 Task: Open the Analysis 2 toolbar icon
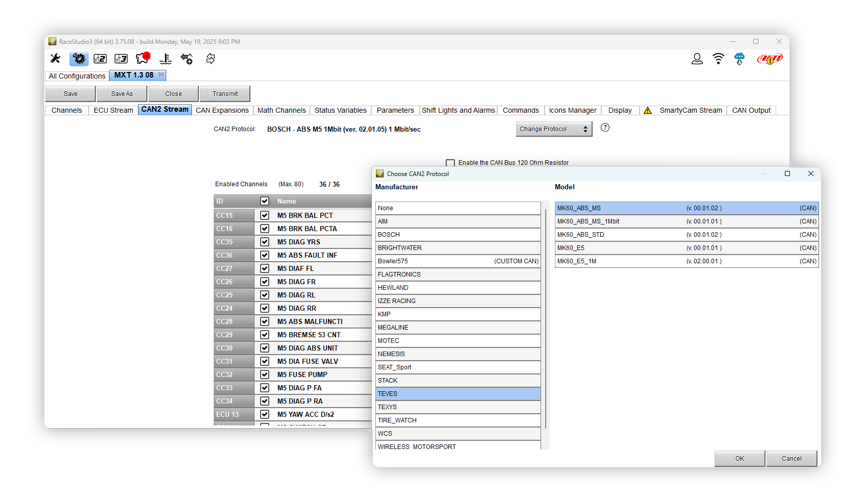100,59
